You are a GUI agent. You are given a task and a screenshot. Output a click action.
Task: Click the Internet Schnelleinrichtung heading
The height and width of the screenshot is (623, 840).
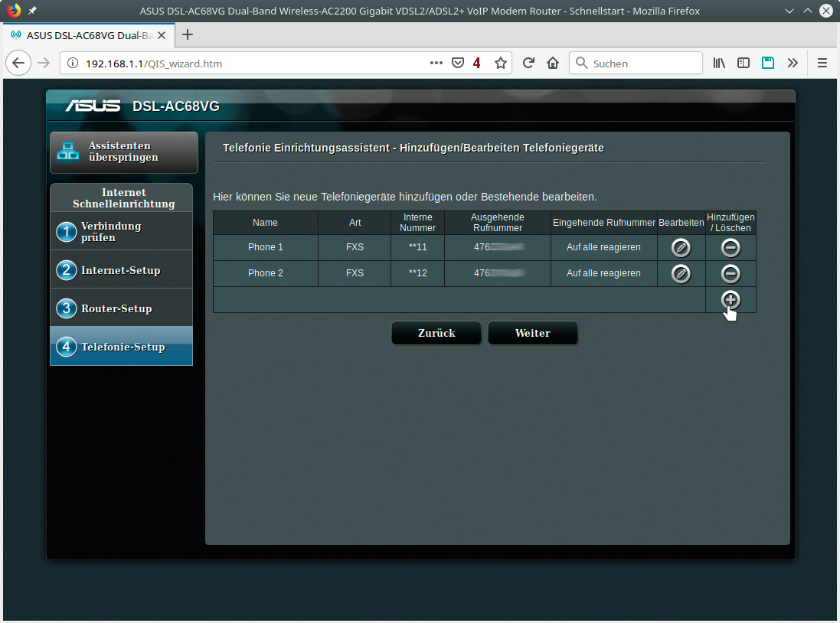point(124,197)
